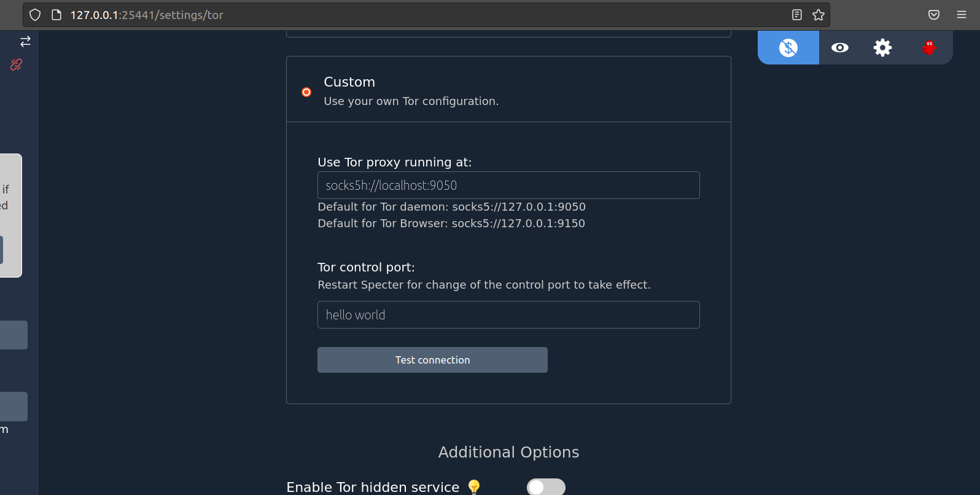The width and height of the screenshot is (980, 495).
Task: Select the Custom Tor configuration radio button
Action: click(306, 92)
